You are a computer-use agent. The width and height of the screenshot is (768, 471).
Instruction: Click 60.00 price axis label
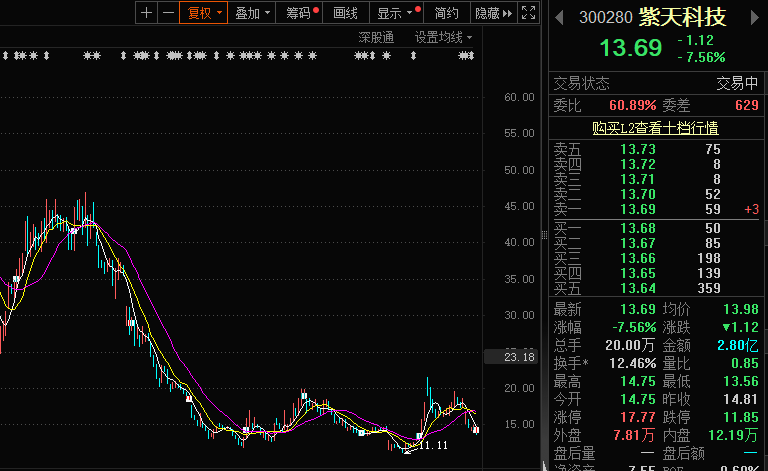[519, 97]
